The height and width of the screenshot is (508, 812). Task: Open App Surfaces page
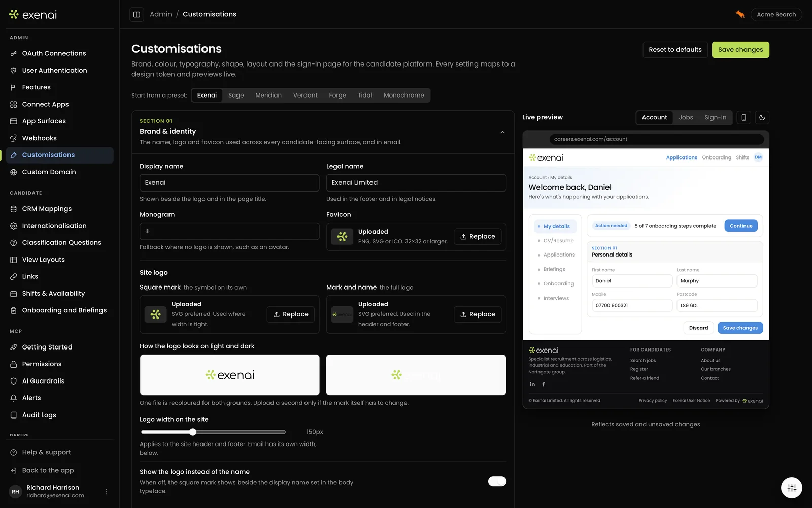click(x=60, y=121)
